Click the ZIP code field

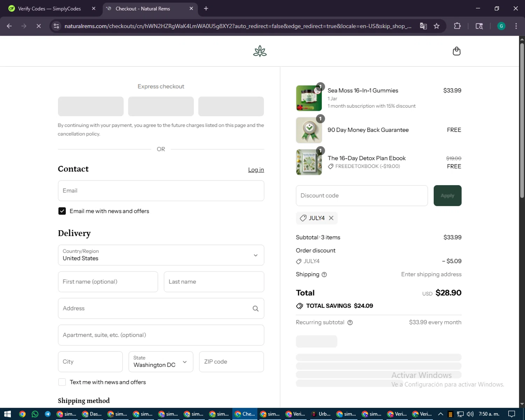pos(231,362)
